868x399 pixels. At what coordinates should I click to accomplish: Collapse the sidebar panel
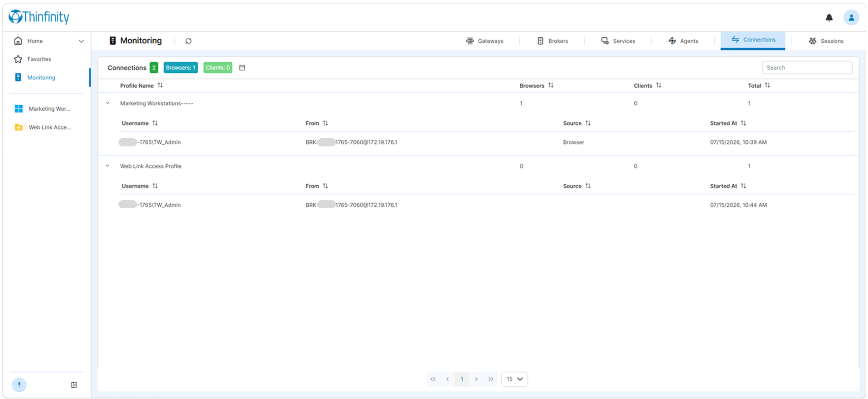pos(74,385)
